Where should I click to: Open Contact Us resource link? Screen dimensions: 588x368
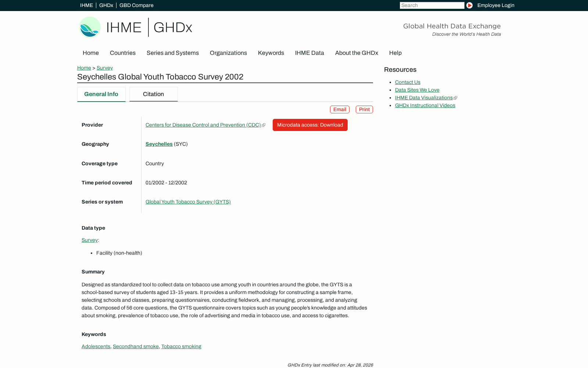[x=408, y=82]
